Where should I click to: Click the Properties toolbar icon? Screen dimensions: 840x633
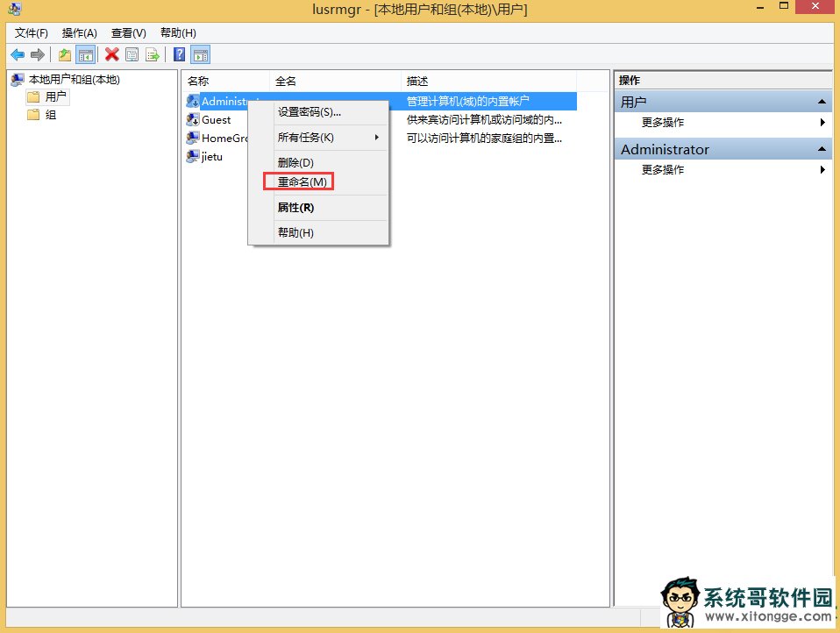132,54
